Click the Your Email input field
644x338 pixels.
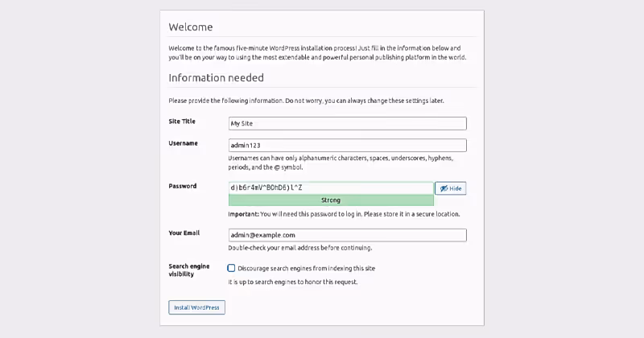(347, 235)
